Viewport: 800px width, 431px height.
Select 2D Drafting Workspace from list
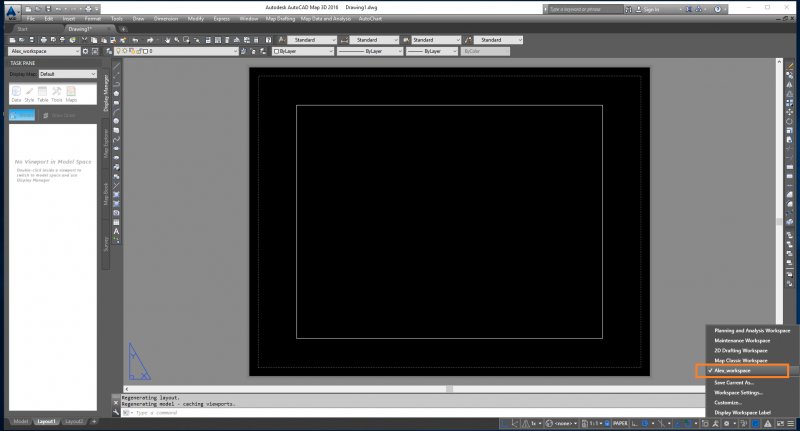[x=740, y=351]
